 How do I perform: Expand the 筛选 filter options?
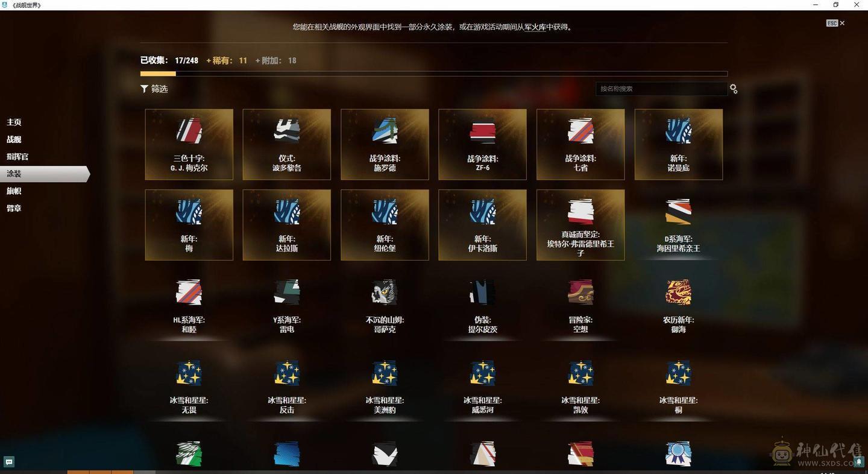(154, 89)
